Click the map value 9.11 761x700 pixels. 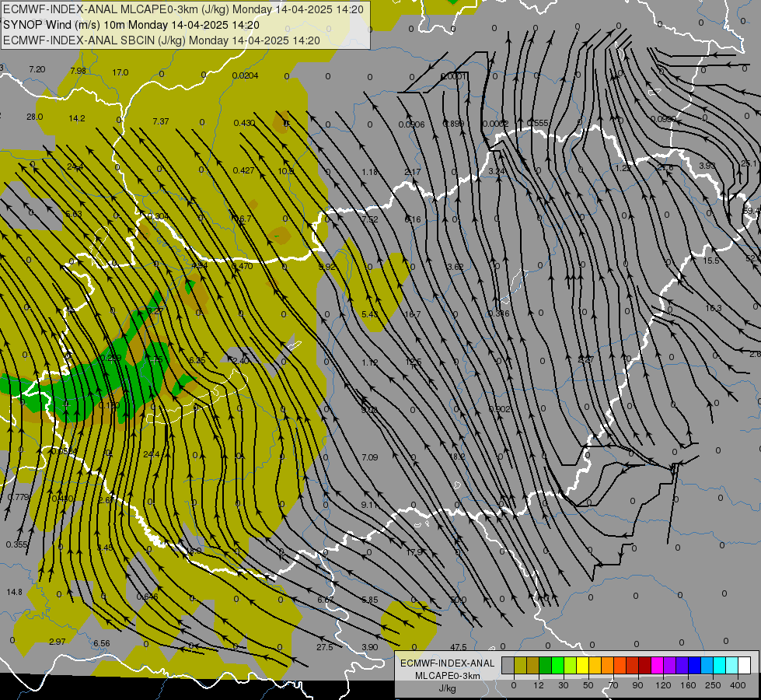point(370,505)
